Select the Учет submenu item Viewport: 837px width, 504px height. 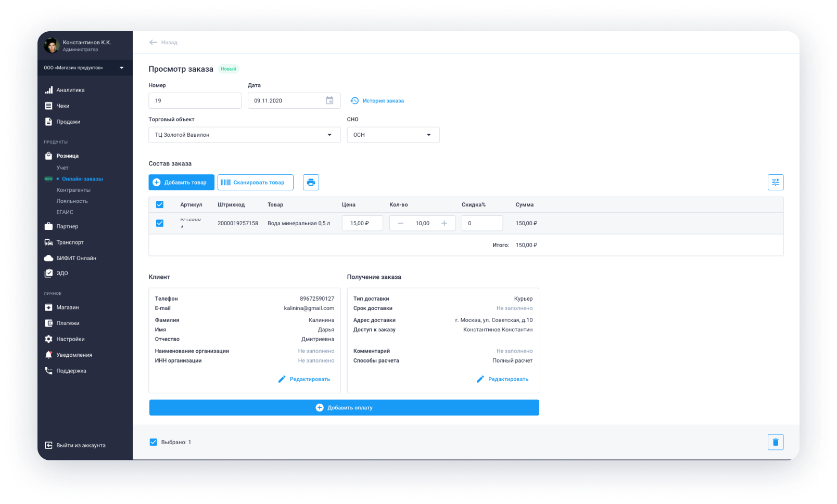(62, 167)
